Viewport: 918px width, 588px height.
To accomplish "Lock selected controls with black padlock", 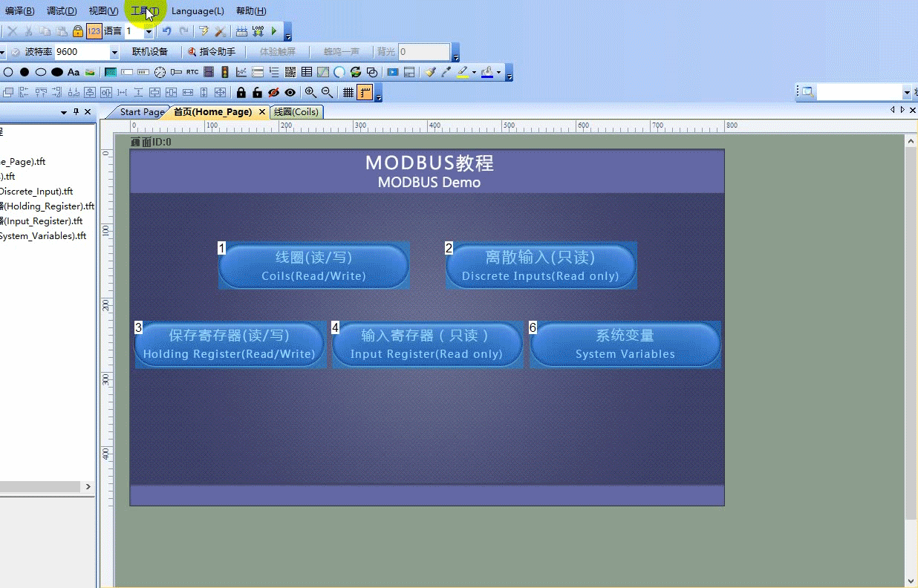I will coord(241,92).
